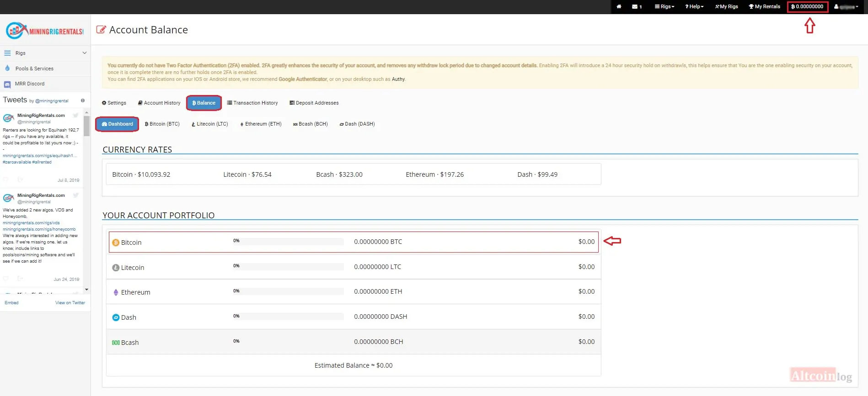This screenshot has height=396, width=868.
Task: Open the user account dropdown
Action: [847, 6]
